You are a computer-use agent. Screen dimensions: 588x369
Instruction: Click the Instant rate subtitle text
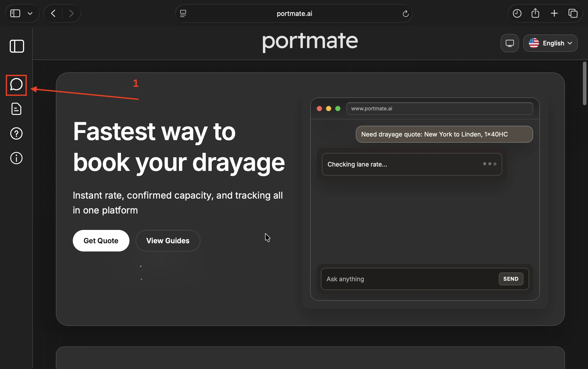[x=178, y=203]
